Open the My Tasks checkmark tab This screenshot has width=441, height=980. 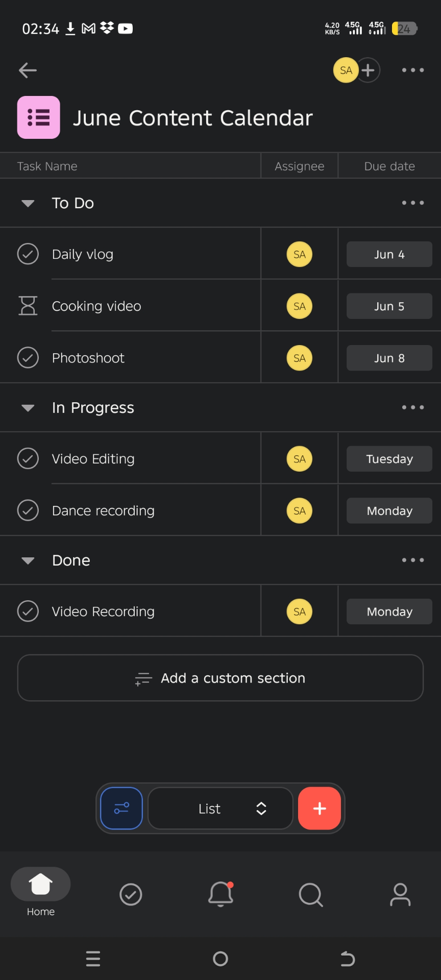point(131,894)
